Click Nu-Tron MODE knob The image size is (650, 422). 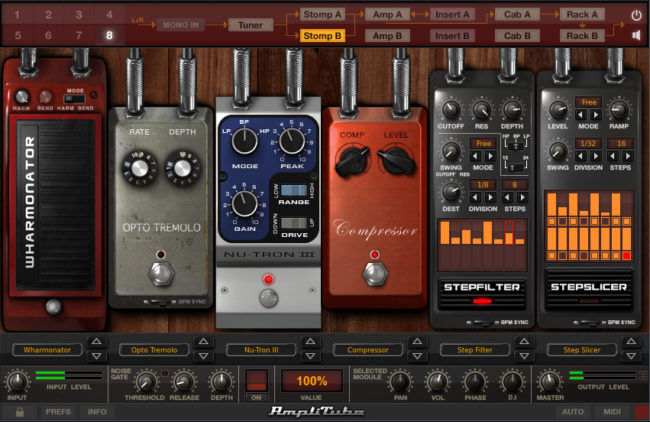click(x=245, y=141)
